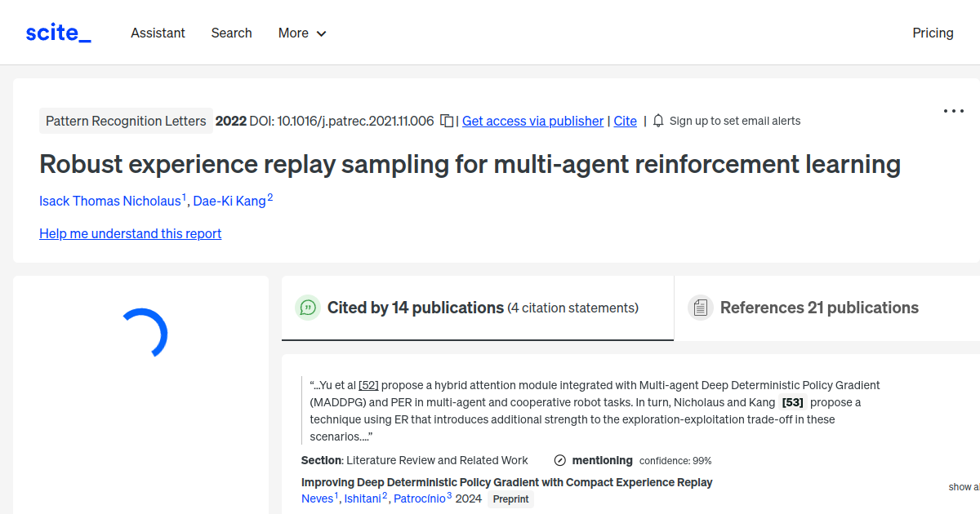
Task: Open author profile Isack Thomas Nicholaus
Action: point(111,201)
